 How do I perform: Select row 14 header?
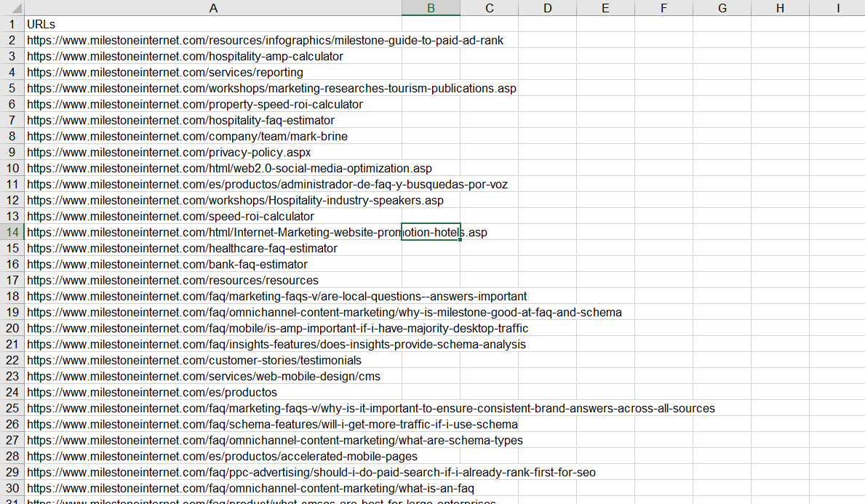[x=12, y=232]
